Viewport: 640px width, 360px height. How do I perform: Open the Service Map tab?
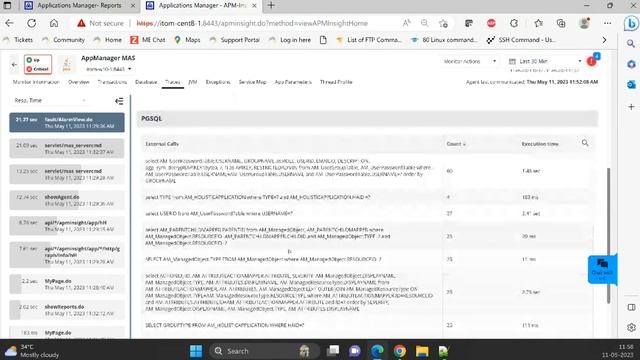pos(252,82)
